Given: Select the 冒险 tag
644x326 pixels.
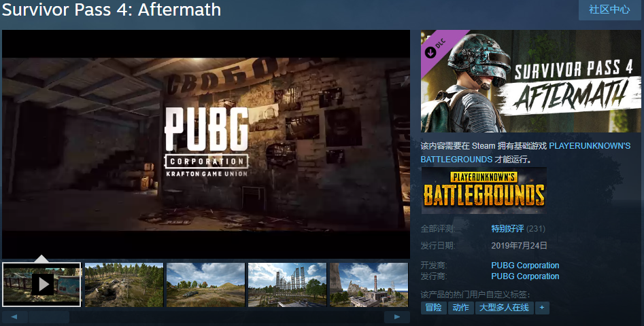Looking at the screenshot, I should (x=433, y=308).
